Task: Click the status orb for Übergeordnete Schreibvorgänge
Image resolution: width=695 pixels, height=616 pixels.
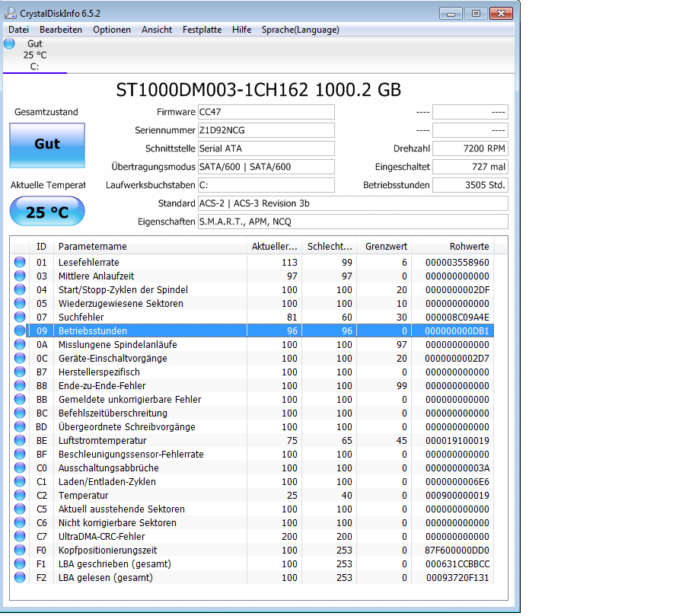Action: pyautogui.click(x=20, y=426)
